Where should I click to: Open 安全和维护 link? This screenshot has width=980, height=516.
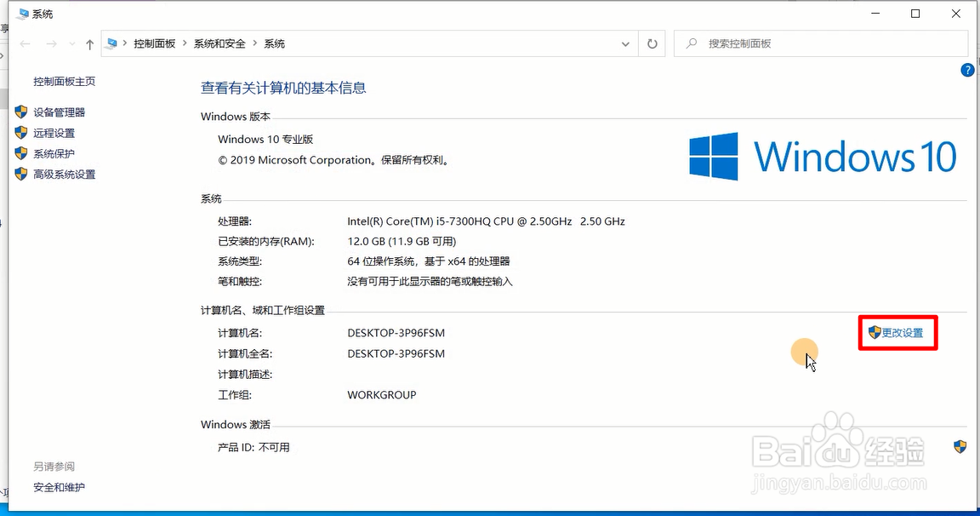tap(59, 487)
